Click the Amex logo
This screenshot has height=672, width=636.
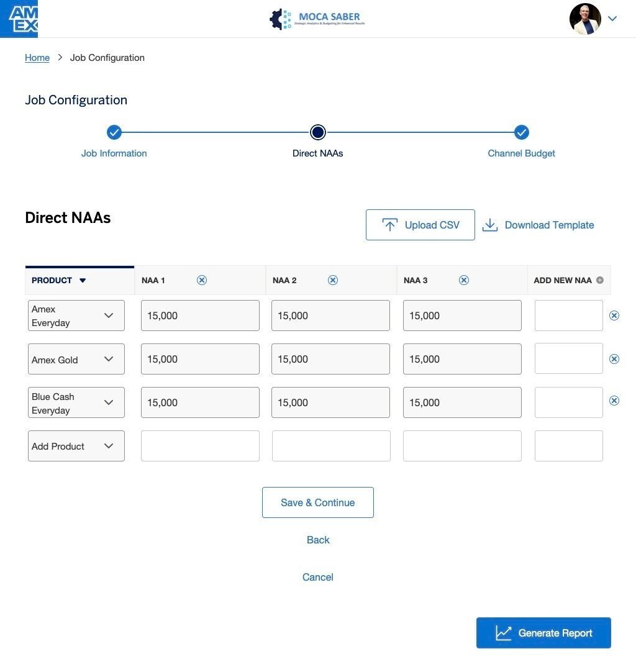point(19,19)
